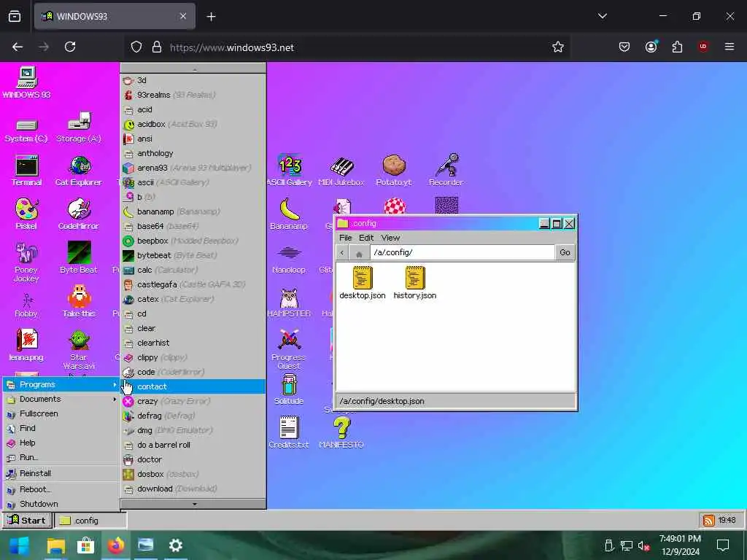Open the browser tab list dropdown chevron

pyautogui.click(x=602, y=16)
